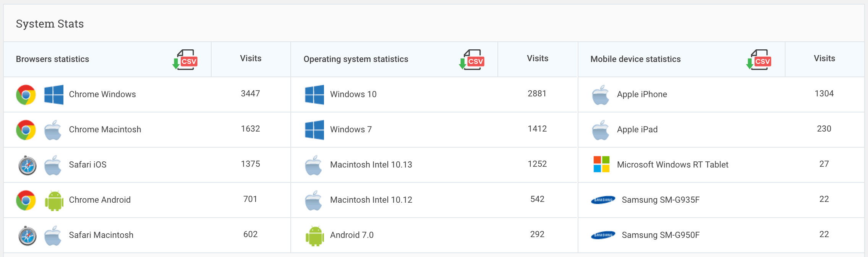868x257 pixels.
Task: Click the Mobile device statistics header
Action: (636, 59)
